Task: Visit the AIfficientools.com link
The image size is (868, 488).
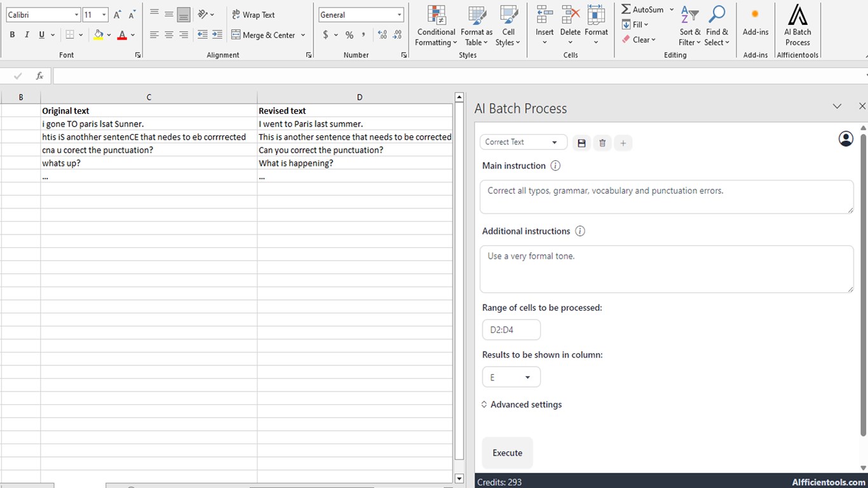Action: (x=829, y=482)
